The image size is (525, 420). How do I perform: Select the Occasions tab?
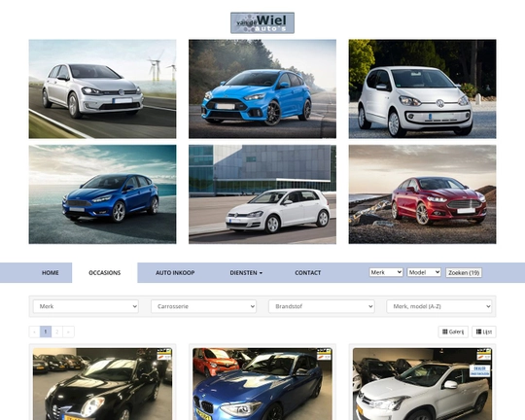click(104, 272)
